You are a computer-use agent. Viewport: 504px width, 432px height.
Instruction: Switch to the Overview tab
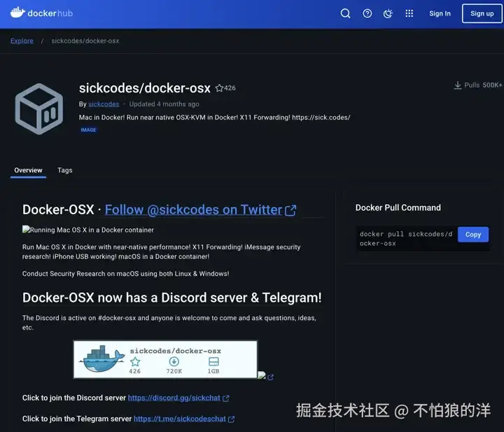28,170
